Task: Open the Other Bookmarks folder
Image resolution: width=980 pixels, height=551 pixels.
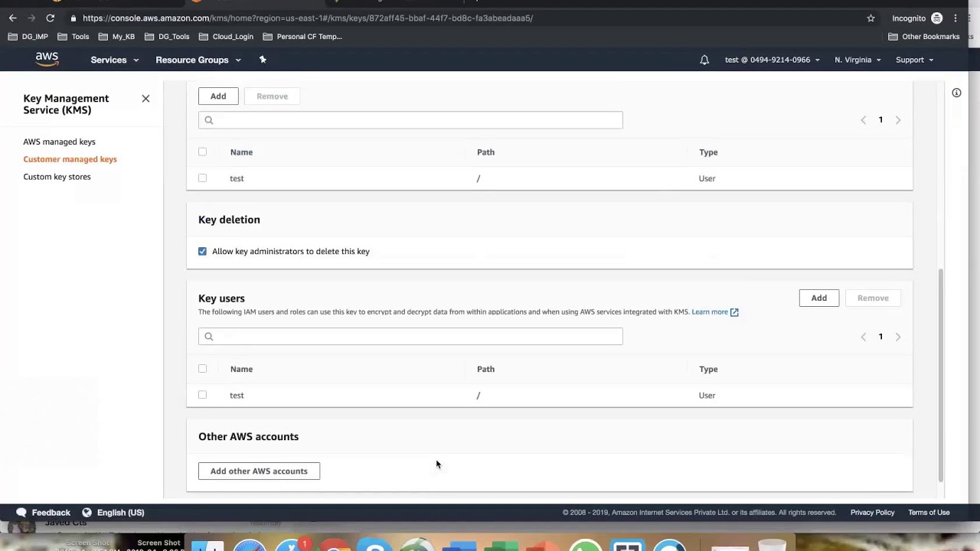Action: tap(924, 37)
